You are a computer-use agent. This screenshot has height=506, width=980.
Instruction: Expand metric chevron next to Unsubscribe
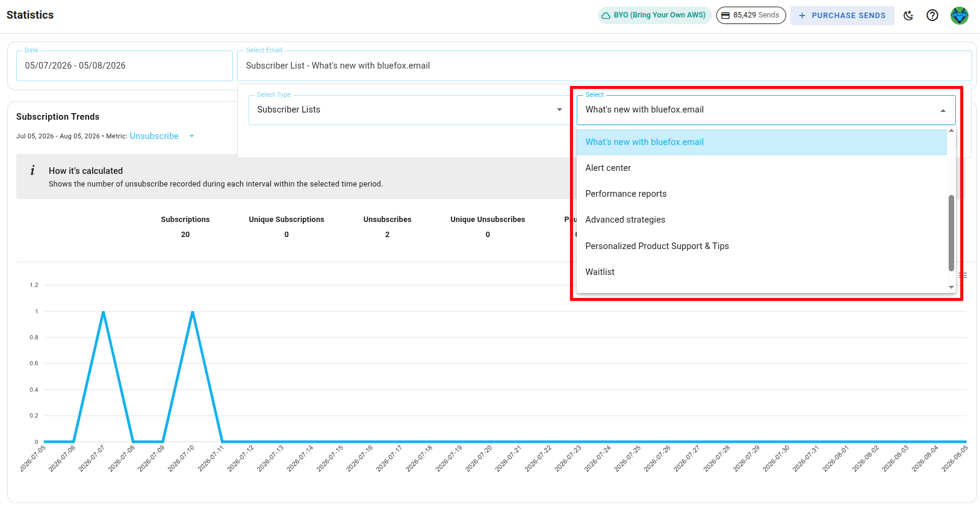tap(191, 136)
